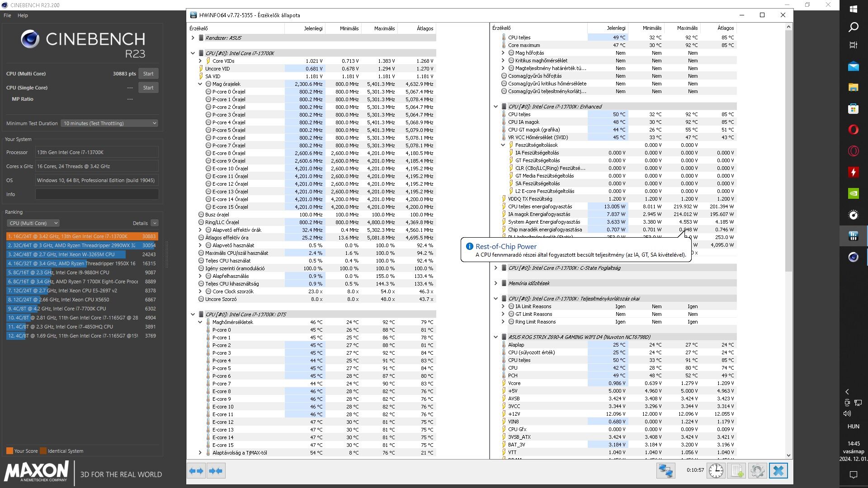The height and width of the screenshot is (488, 868).
Task: Open Task View on the taskbar
Action: pos(854,45)
